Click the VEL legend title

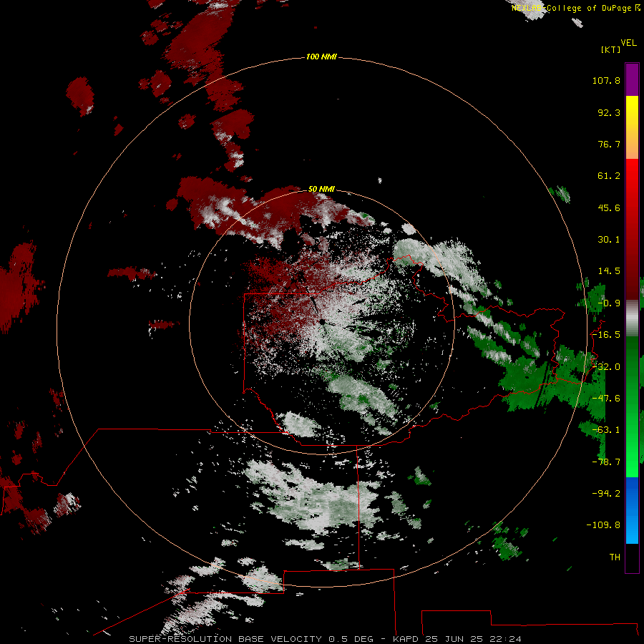coord(628,43)
